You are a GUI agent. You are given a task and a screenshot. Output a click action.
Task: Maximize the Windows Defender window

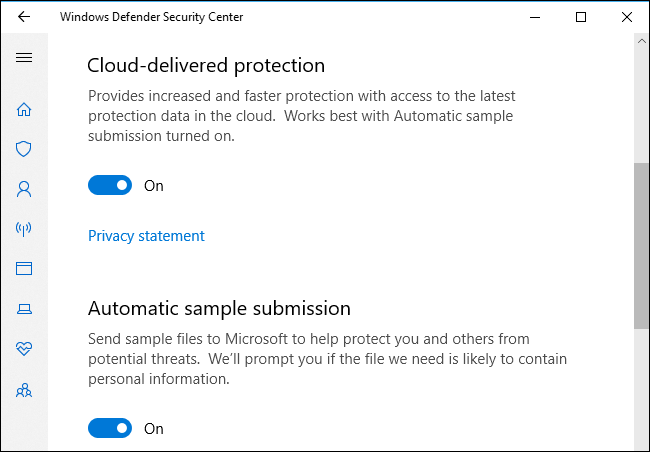(581, 17)
